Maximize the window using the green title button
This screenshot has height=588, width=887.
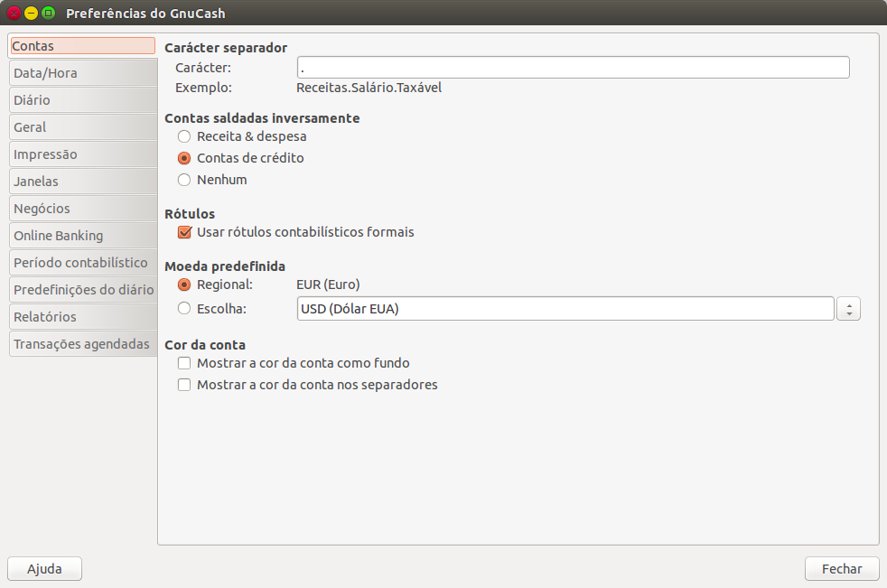(x=49, y=14)
